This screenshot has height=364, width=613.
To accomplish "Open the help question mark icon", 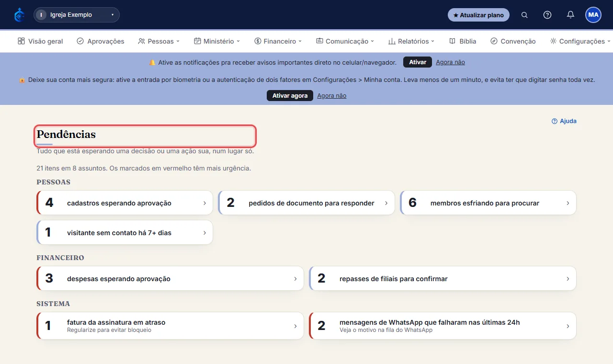I will 547,15.
